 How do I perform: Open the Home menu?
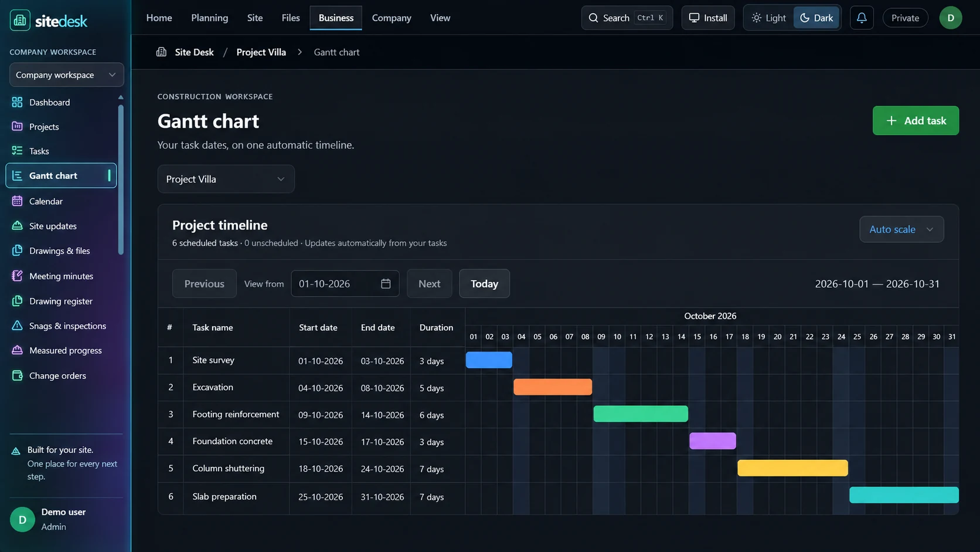point(159,18)
